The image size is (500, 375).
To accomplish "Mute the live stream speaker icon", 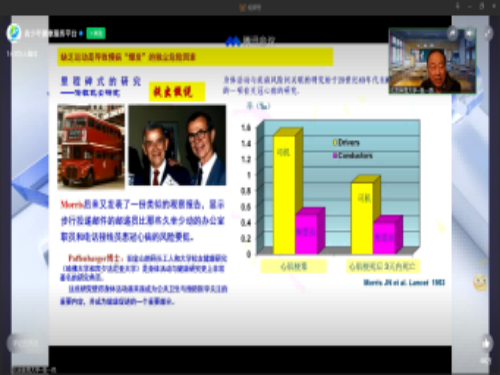I will point(470,33).
